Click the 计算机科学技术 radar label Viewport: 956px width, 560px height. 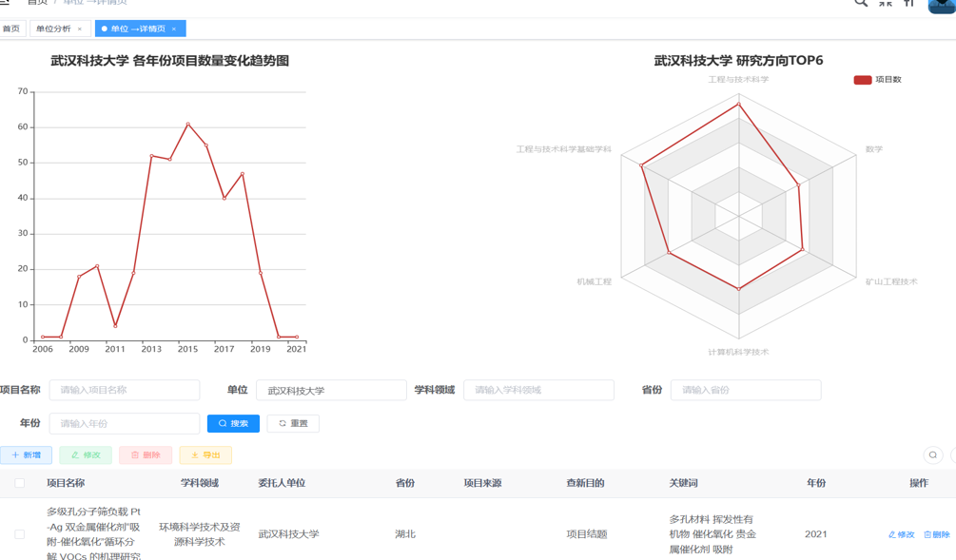738,352
